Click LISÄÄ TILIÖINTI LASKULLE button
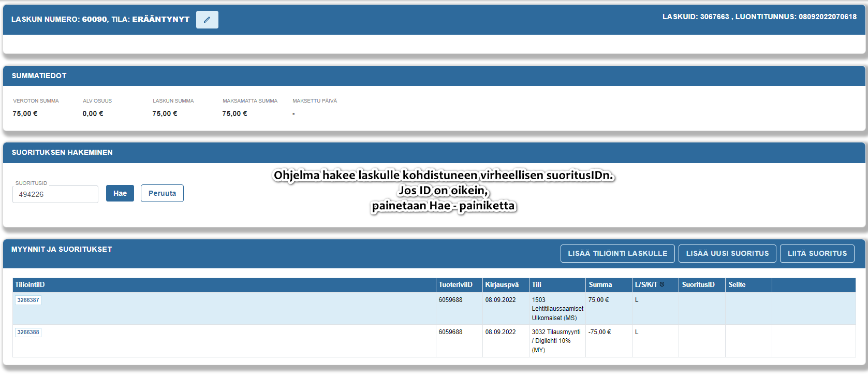The width and height of the screenshot is (868, 374). (617, 253)
